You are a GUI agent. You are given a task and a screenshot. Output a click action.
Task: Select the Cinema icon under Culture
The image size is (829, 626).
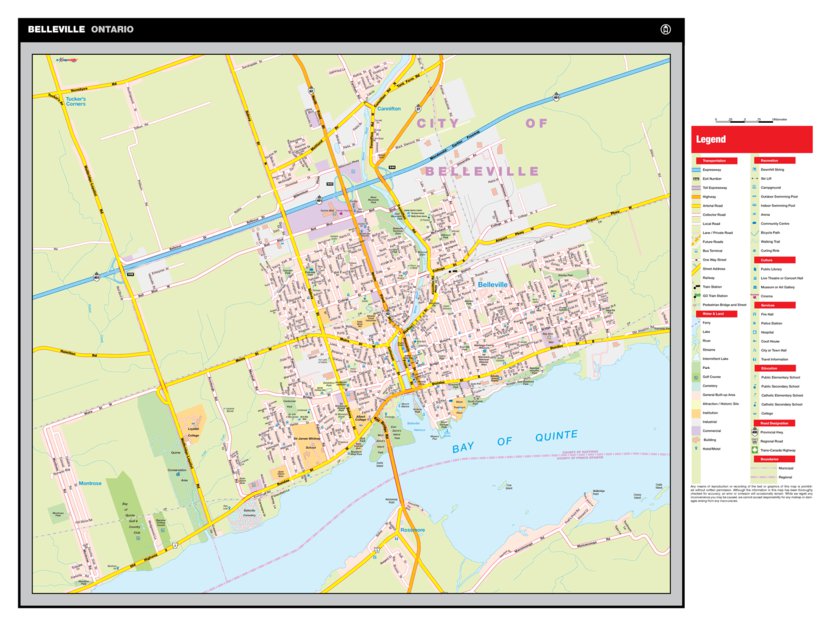click(756, 294)
